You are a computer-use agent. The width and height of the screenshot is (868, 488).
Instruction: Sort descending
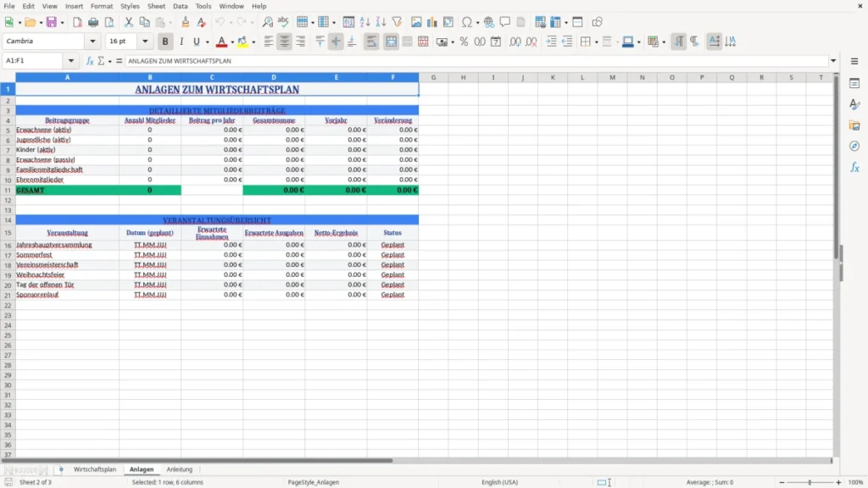click(381, 22)
